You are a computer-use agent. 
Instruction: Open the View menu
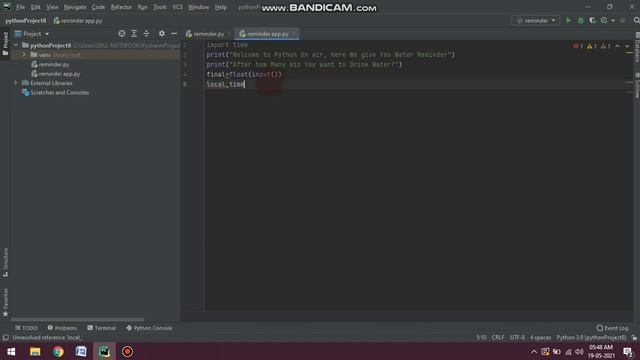(52, 7)
